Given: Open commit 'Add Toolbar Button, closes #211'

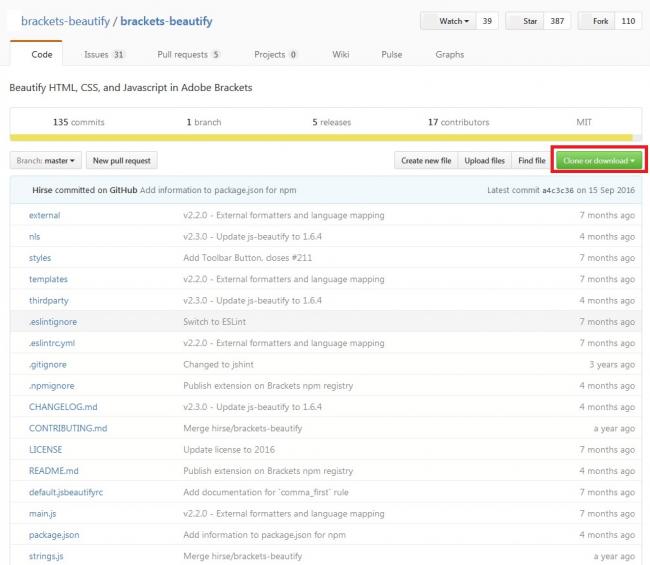Looking at the screenshot, I should 247,258.
